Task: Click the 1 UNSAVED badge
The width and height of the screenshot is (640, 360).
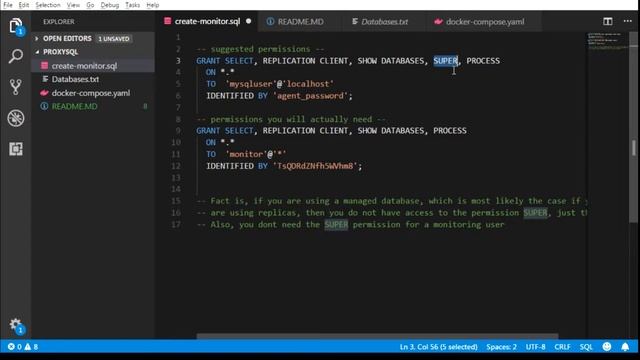Action: (x=113, y=39)
